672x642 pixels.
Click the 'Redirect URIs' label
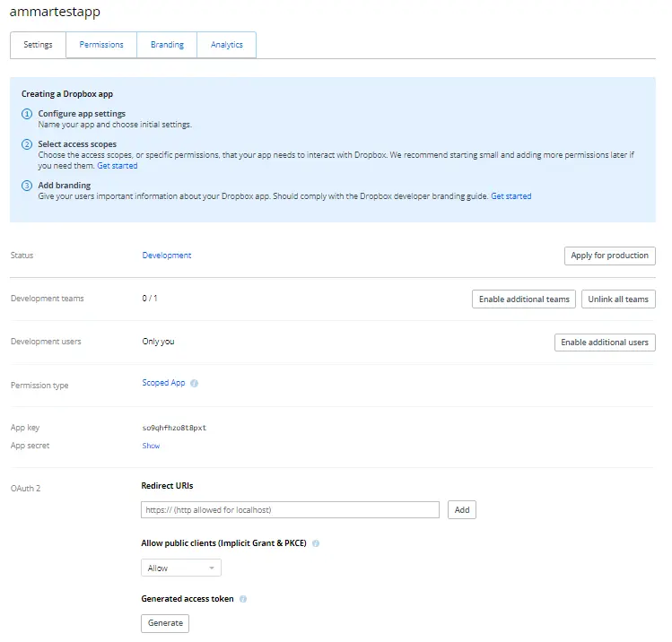(x=167, y=486)
